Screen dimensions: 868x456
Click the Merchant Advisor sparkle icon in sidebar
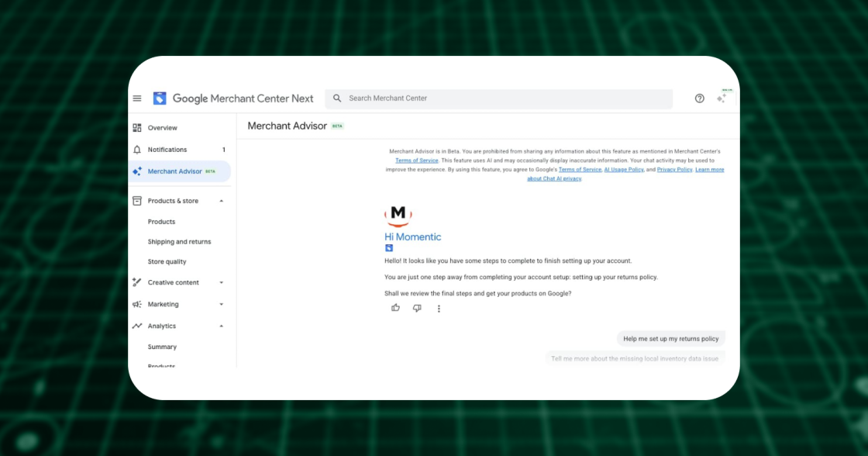(x=136, y=171)
